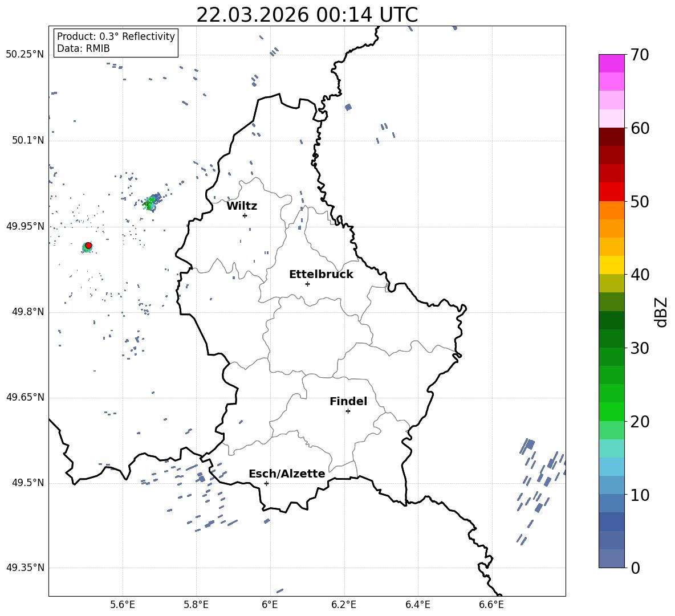Pick the bright green swatch above 20

pos(611,411)
